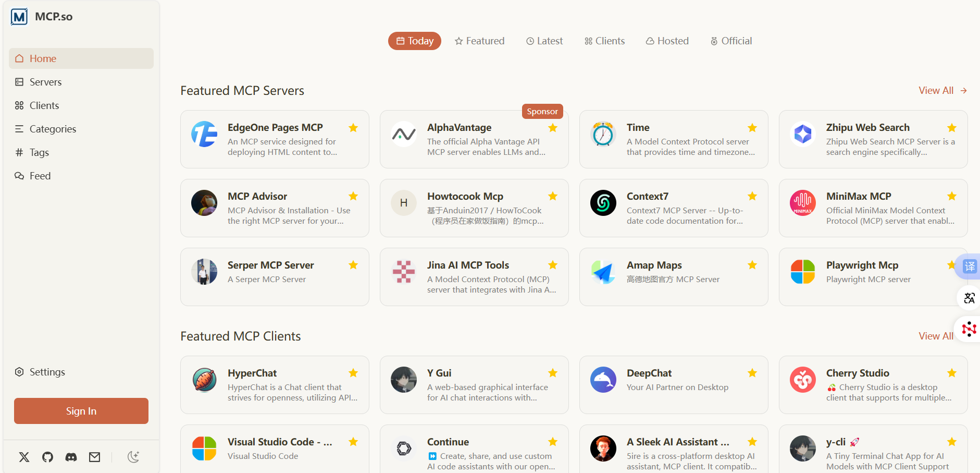Switch to the Official tab
Image resolution: width=980 pixels, height=473 pixels.
click(731, 41)
